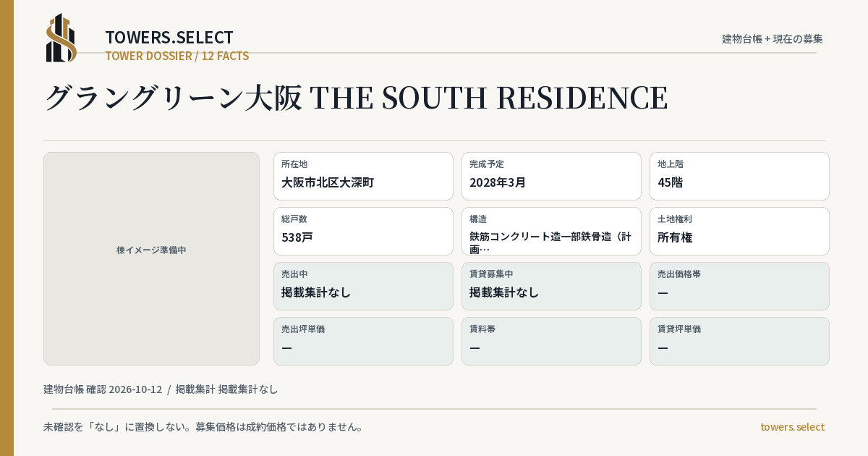The width and height of the screenshot is (868, 456).
Task: Select the 賃貸募集中 card
Action: tap(551, 286)
